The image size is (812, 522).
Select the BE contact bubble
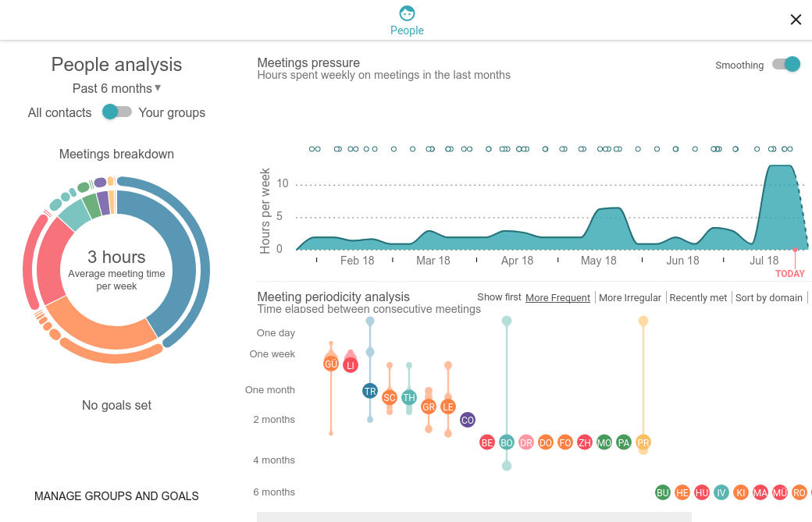coord(486,442)
